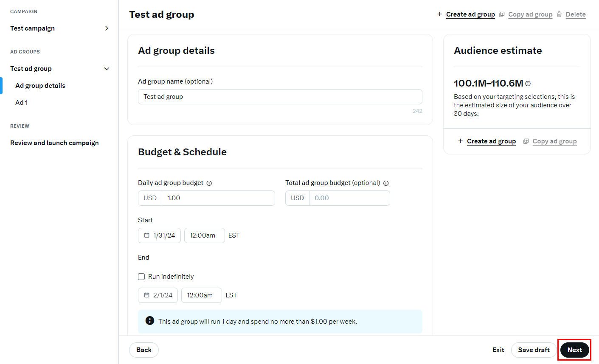Click the Save draft button
The width and height of the screenshot is (599, 364).
point(534,350)
